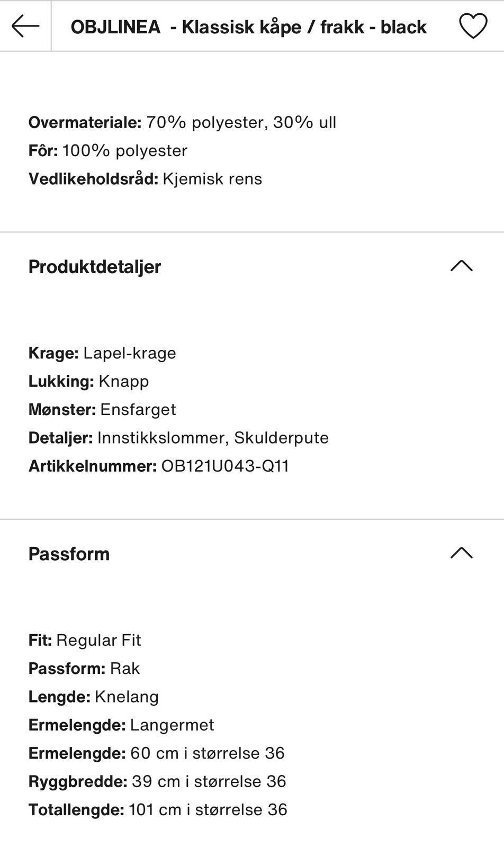Click the Krage Lapel-krage detail
The width and height of the screenshot is (504, 847).
(x=102, y=353)
